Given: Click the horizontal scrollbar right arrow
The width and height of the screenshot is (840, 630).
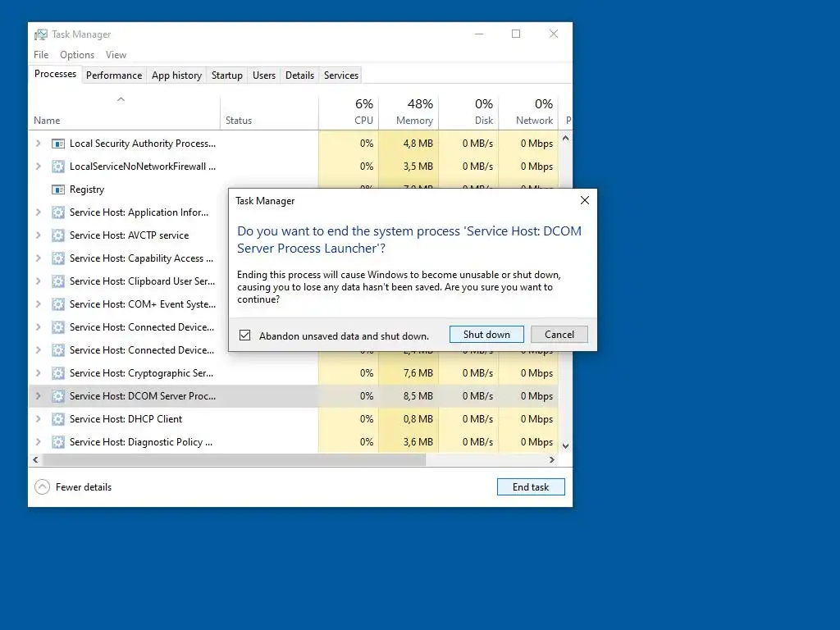Looking at the screenshot, I should tap(552, 459).
